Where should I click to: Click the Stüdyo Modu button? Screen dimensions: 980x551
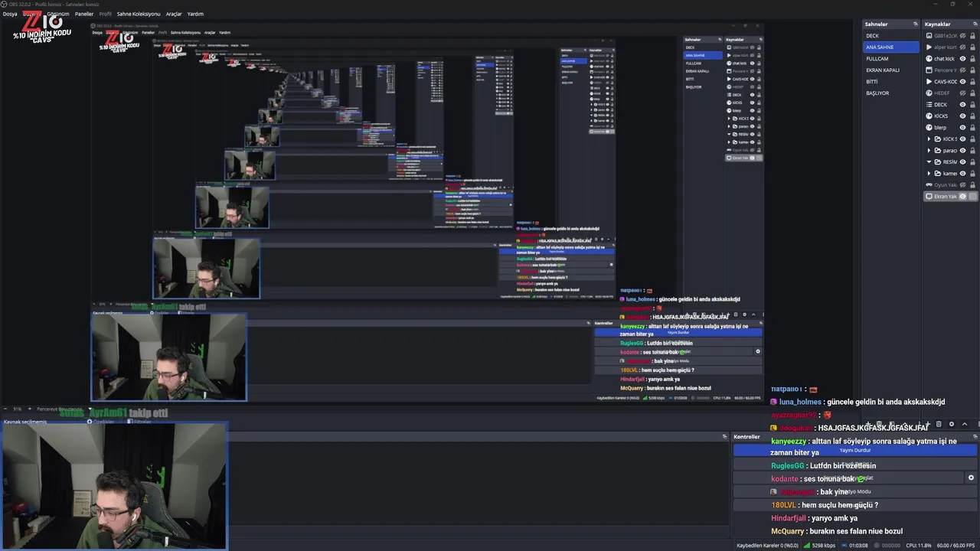855,491
